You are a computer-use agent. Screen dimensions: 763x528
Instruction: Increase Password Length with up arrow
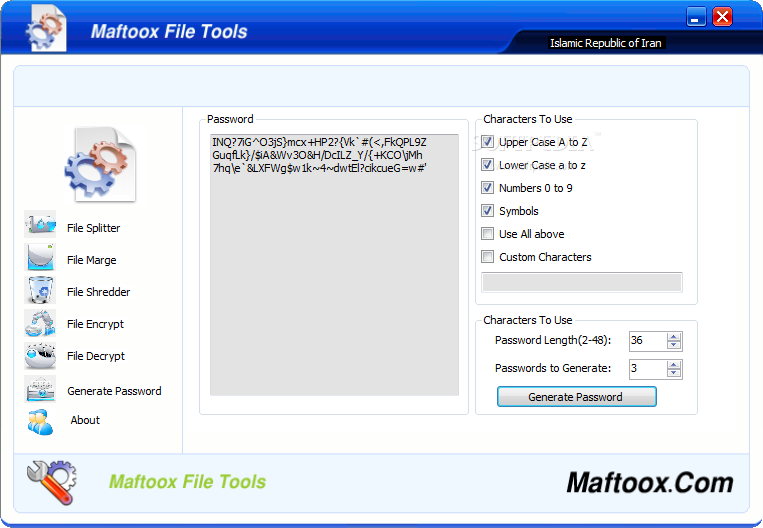[x=674, y=337]
